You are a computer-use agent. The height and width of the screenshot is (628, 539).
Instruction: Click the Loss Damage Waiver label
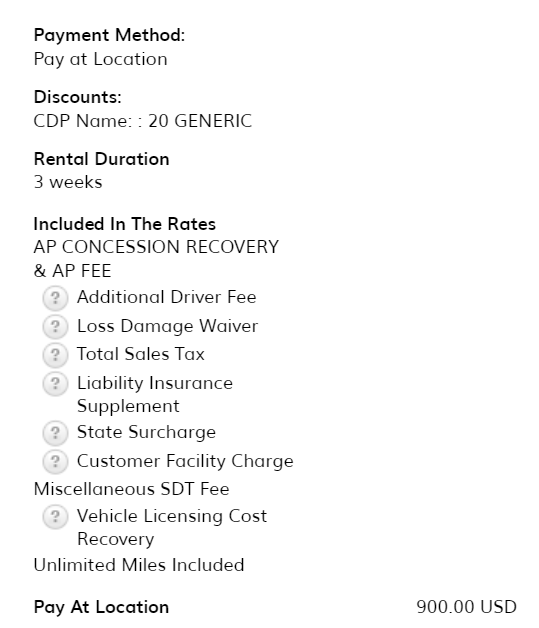(x=167, y=326)
